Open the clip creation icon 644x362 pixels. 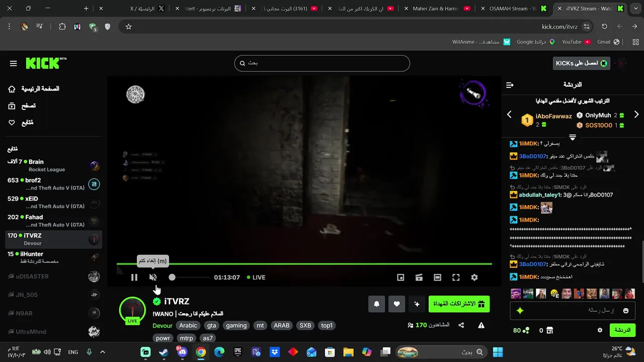[419, 277]
